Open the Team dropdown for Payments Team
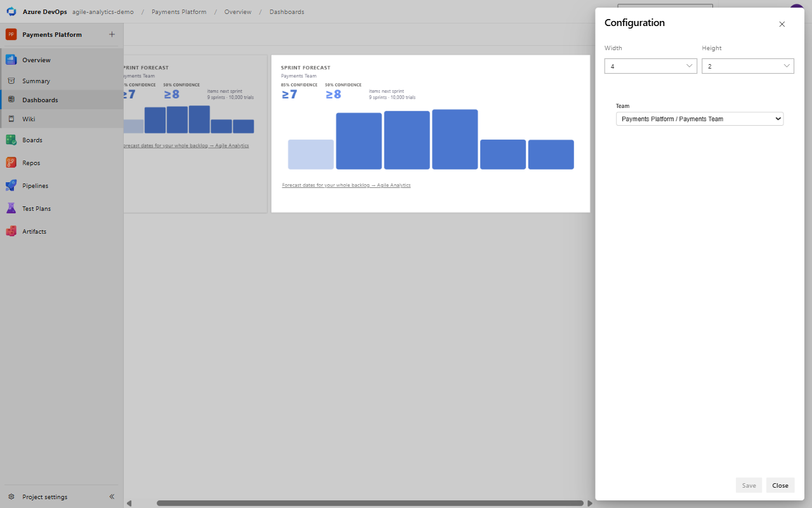Viewport: 812px width, 508px height. click(x=700, y=119)
